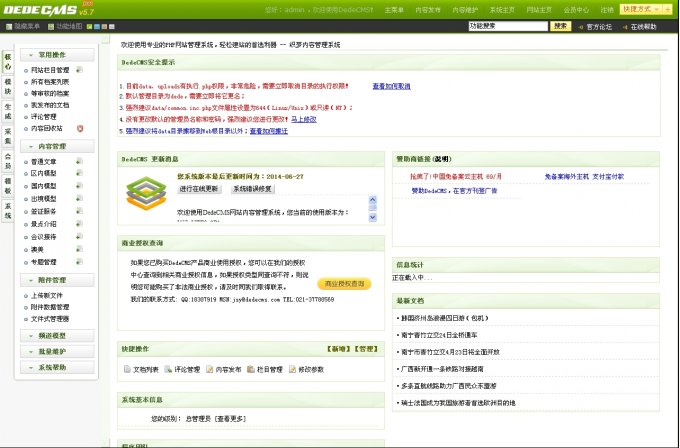Click the 搜索 button
Image resolution: width=680 pixels, height=448 pixels.
(560, 26)
